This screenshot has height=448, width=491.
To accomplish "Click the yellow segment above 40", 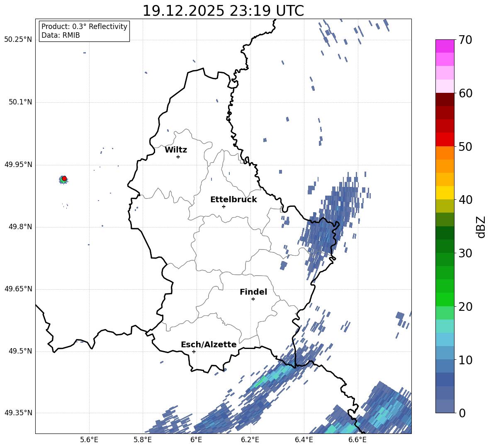I will coord(445,193).
